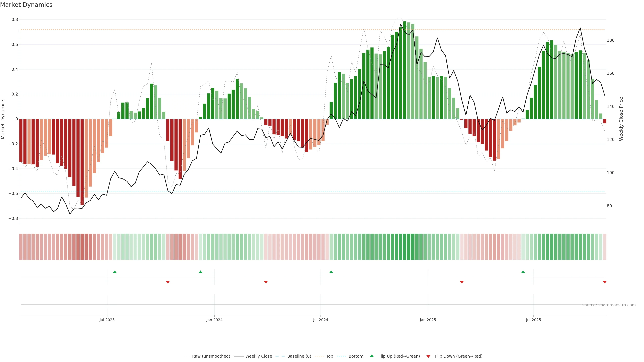Toggle the Top legend entry
644x362 pixels.
pyautogui.click(x=330, y=356)
